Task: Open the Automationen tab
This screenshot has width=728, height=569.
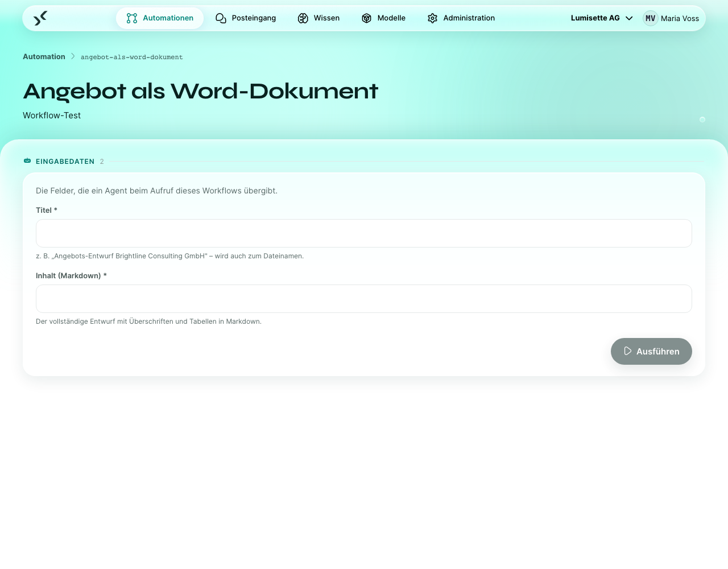Action: (160, 18)
